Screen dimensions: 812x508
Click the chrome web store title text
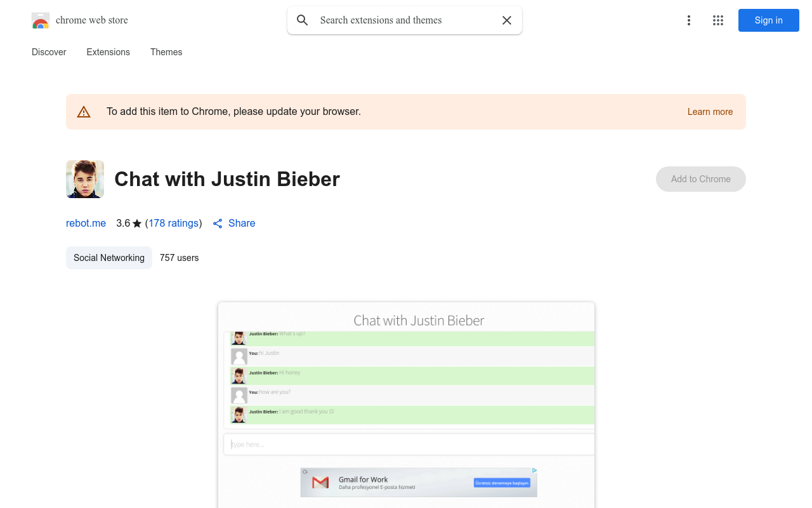point(92,20)
